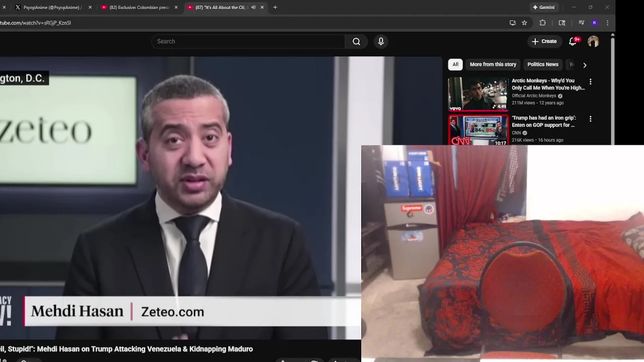This screenshot has width=644, height=362.
Task: Open the media controls icon in toolbar
Action: (x=581, y=23)
